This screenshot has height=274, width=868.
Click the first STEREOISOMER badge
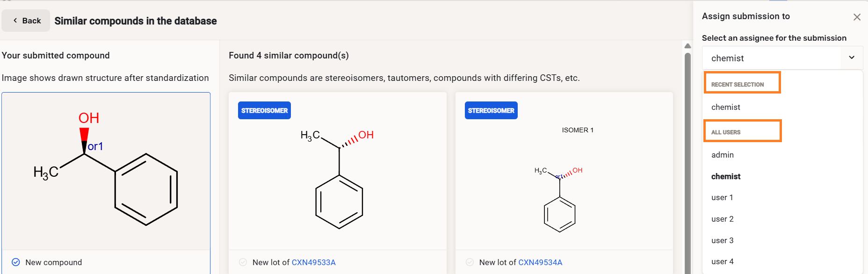[264, 110]
